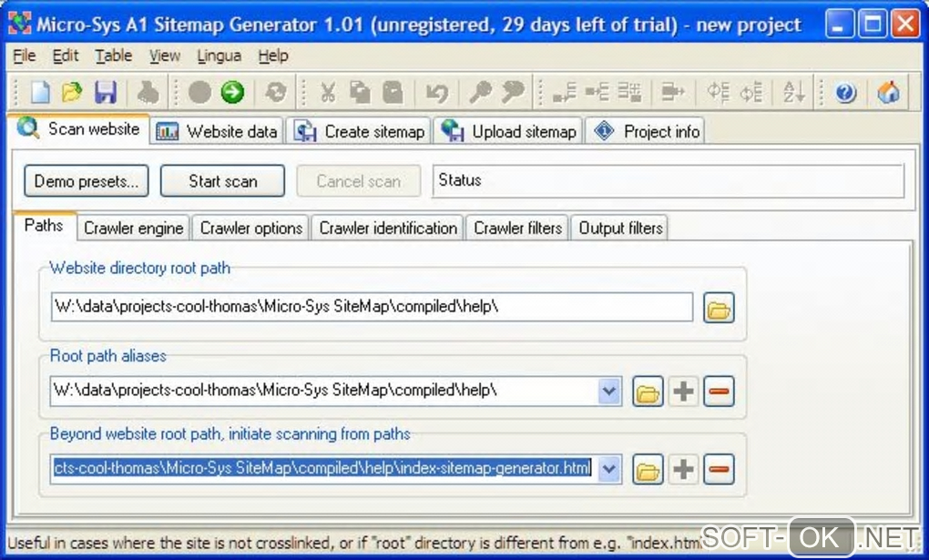The height and width of the screenshot is (560, 929).
Task: Browse for a Beyond website root path file
Action: (648, 469)
